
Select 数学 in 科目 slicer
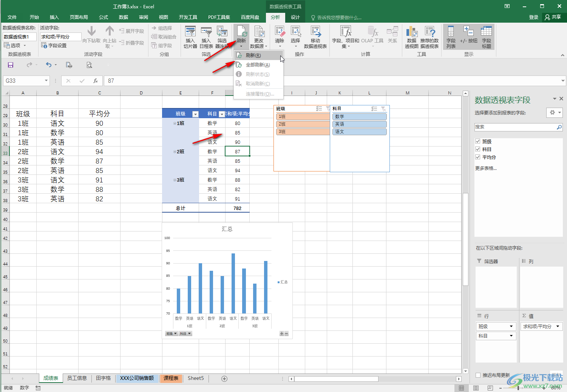click(x=360, y=117)
